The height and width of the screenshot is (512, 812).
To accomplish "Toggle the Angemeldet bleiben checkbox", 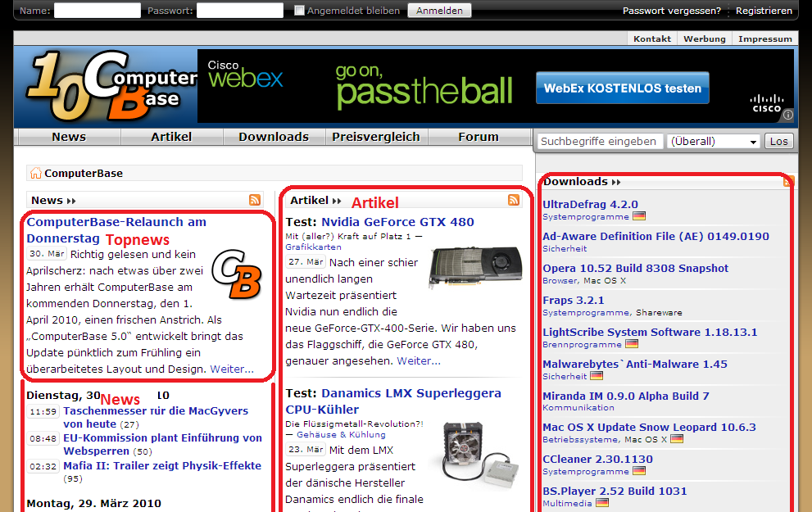I will coord(299,11).
